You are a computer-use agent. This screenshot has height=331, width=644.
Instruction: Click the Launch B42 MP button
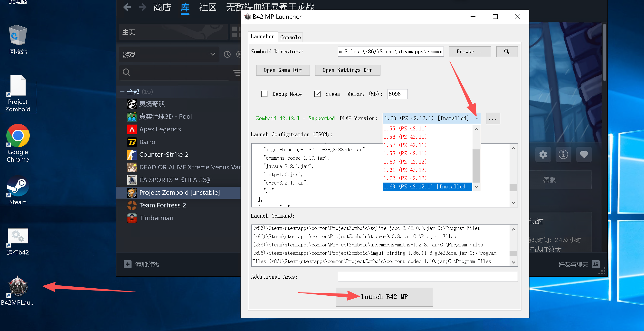(x=384, y=297)
